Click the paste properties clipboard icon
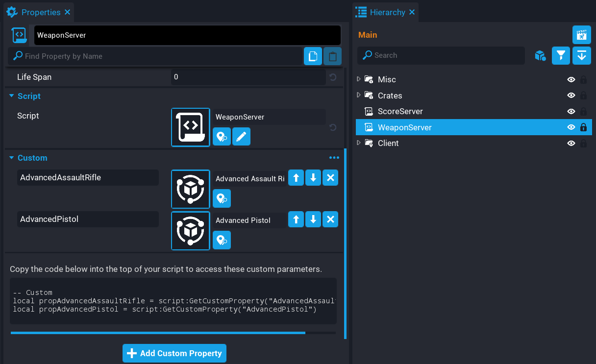 332,56
